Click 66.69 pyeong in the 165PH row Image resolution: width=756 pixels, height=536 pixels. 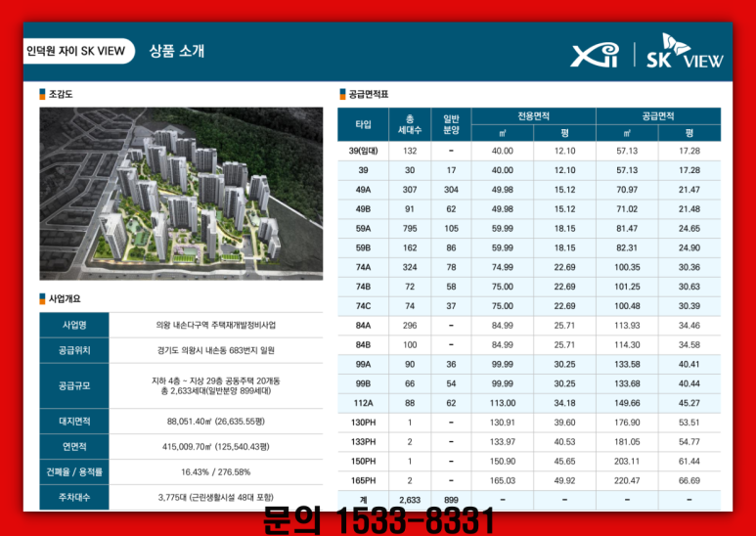point(689,480)
